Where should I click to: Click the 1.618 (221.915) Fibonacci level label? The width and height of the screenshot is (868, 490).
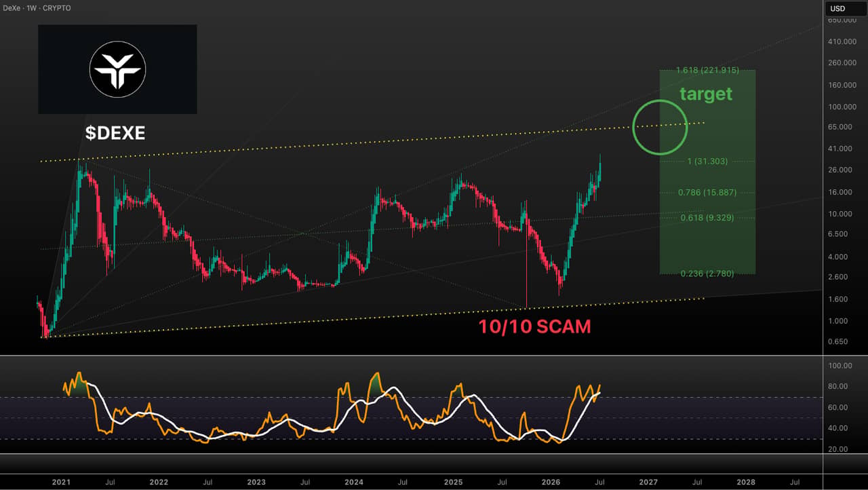pyautogui.click(x=707, y=71)
